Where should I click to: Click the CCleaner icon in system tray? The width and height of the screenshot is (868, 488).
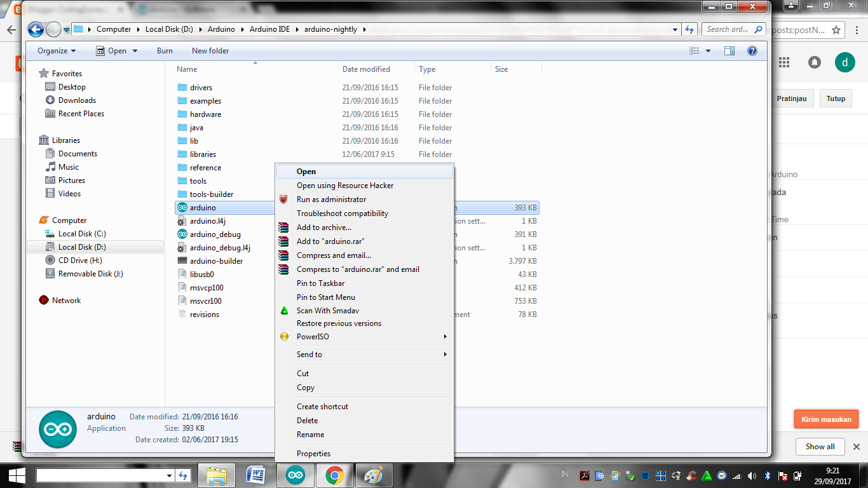click(691, 475)
